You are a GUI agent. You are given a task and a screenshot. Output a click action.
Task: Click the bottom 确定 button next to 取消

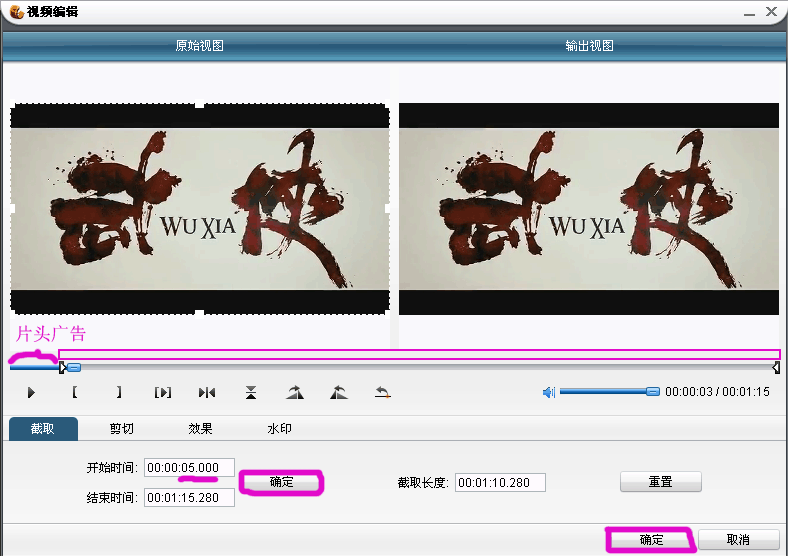coord(652,540)
